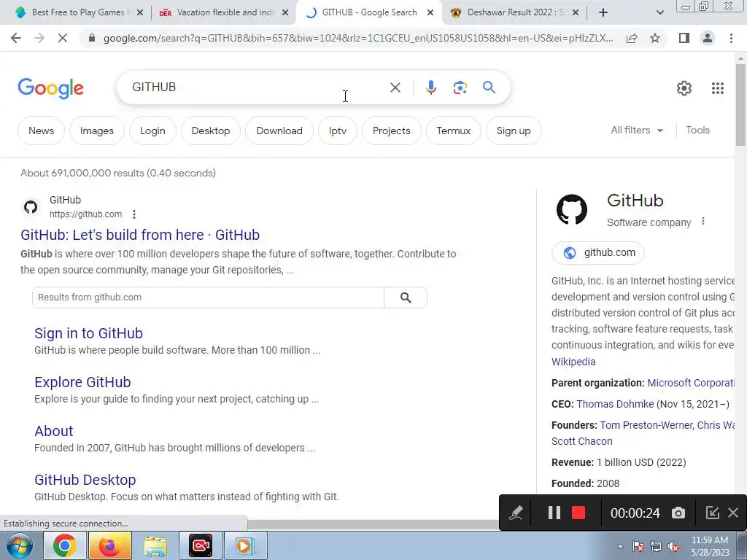Open the tab search dropdown arrow
The height and width of the screenshot is (560, 747).
coord(659,12)
